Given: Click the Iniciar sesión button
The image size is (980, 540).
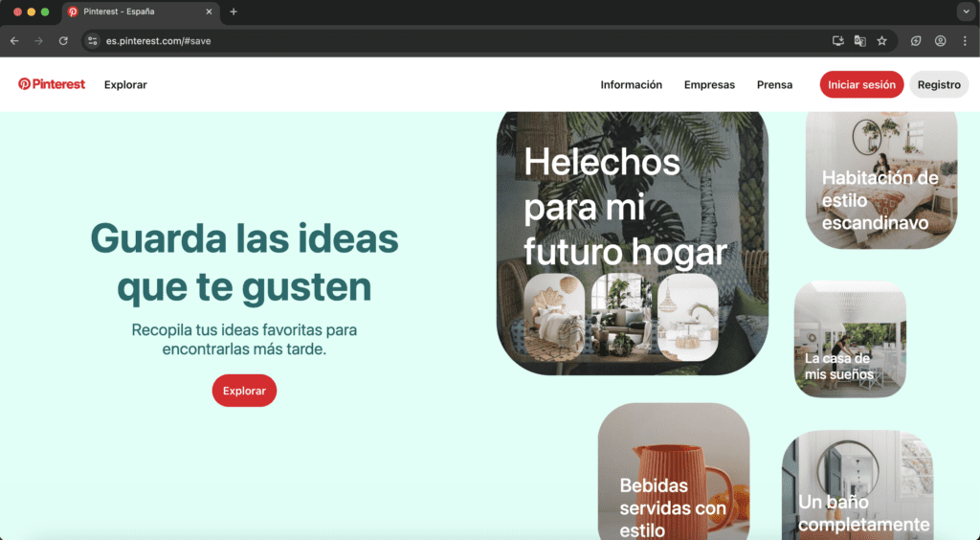Looking at the screenshot, I should tap(861, 84).
